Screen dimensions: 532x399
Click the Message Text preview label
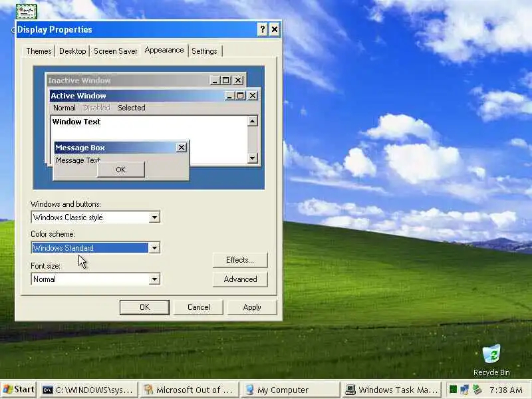tap(78, 160)
